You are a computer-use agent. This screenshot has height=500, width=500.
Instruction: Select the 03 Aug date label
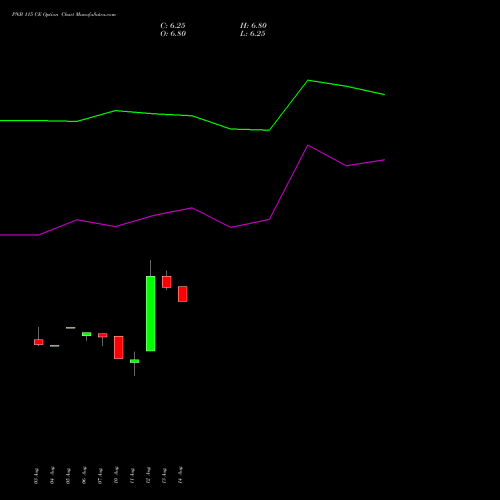tap(36, 476)
